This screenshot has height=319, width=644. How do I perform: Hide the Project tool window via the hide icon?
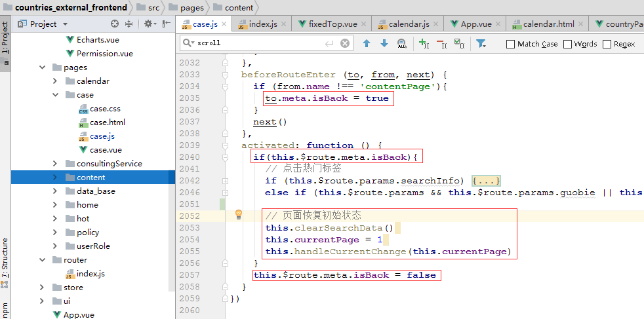(x=167, y=24)
